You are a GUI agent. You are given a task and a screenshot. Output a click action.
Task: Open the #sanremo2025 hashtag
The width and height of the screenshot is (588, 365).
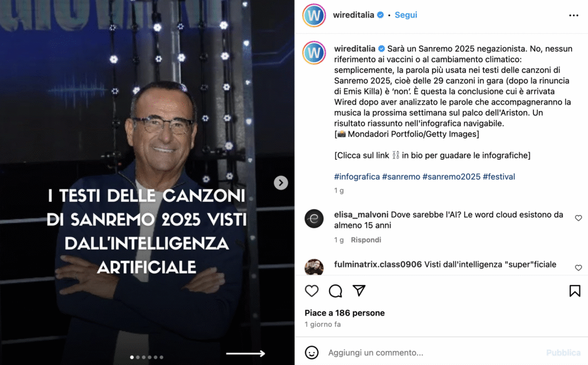coord(451,176)
